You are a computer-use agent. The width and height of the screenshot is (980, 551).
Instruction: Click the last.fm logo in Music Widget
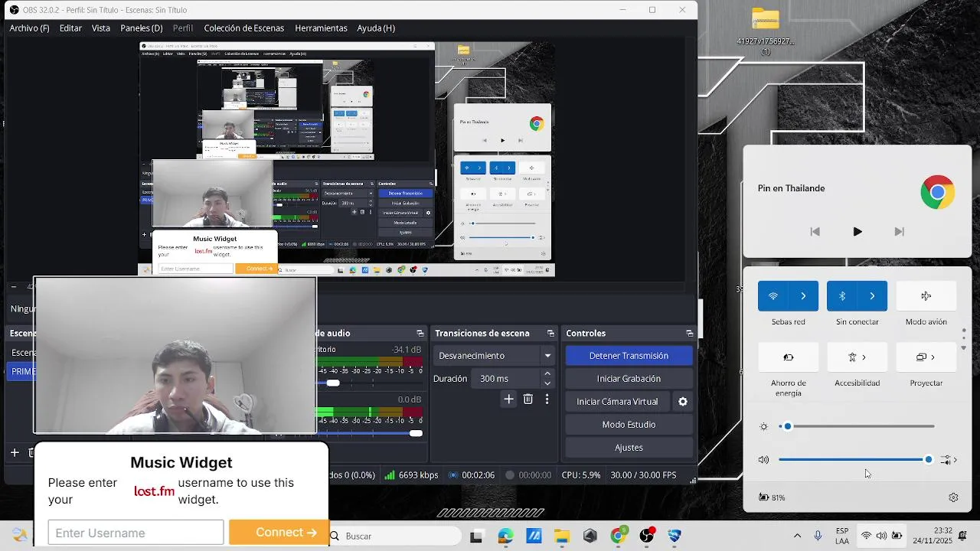(x=154, y=491)
